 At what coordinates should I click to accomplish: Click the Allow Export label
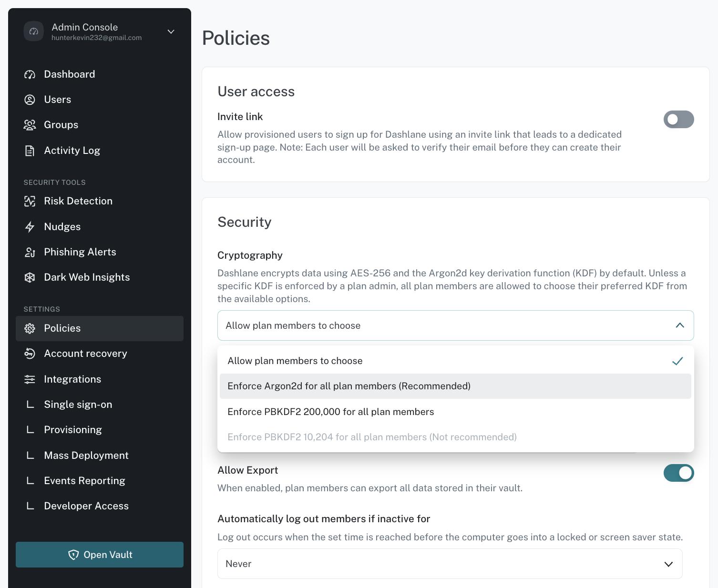247,470
